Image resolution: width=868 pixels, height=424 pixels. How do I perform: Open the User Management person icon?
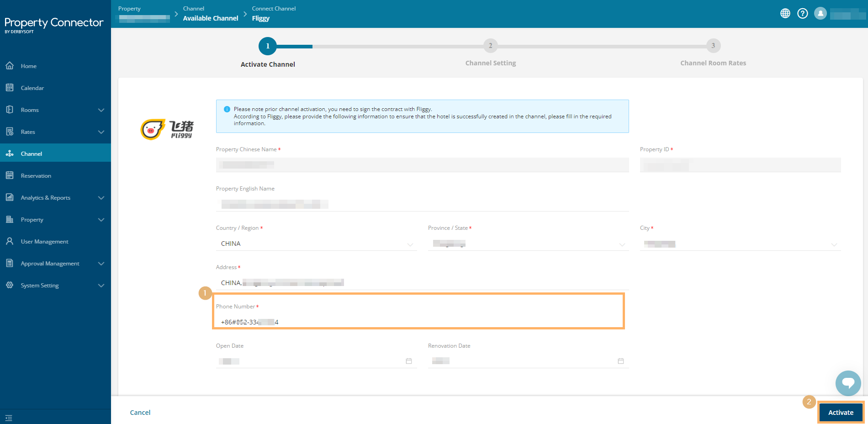tap(10, 241)
